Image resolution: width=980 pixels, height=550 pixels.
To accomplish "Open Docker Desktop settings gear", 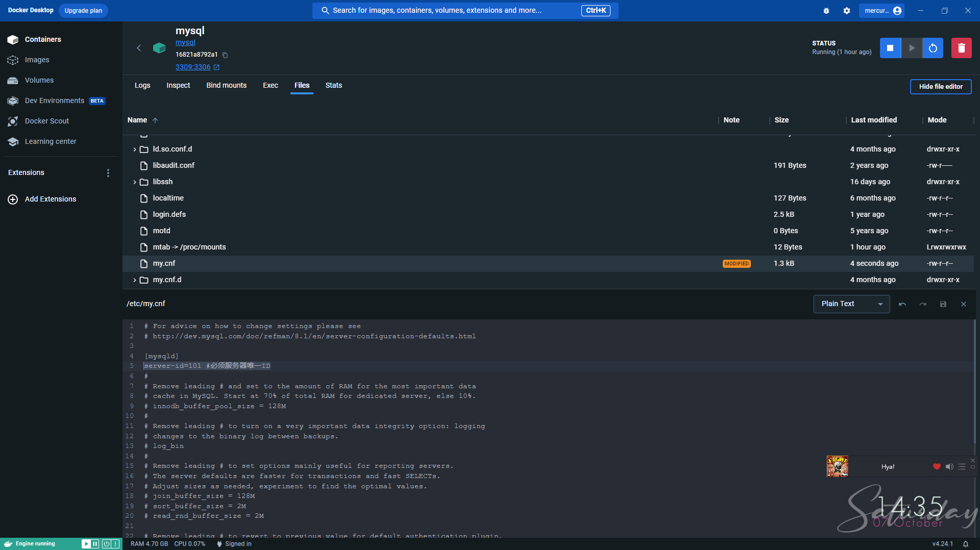I will click(x=847, y=11).
